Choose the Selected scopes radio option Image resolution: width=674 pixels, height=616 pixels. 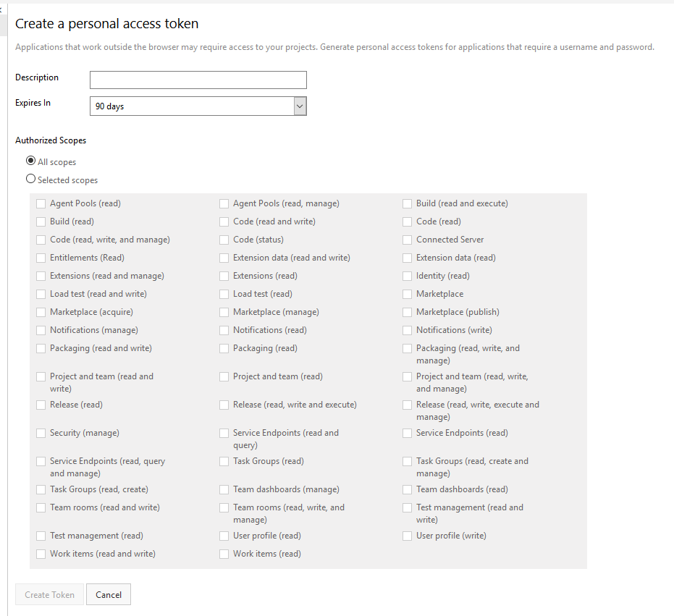pos(31,180)
